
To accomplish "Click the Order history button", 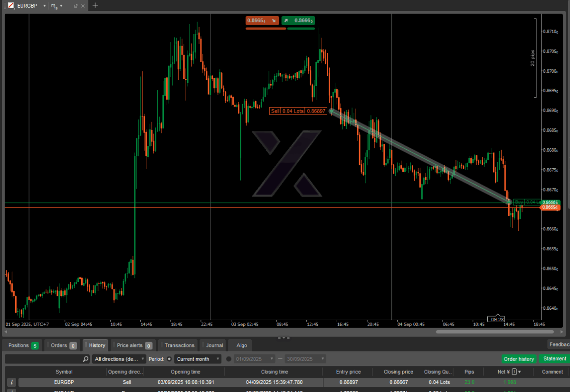I will click(x=519, y=359).
